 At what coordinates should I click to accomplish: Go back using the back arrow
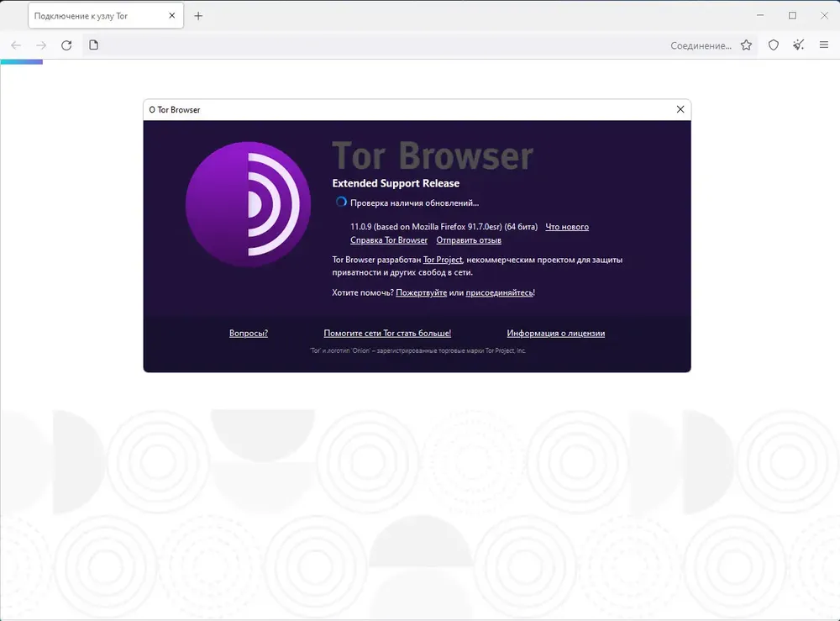(x=16, y=45)
